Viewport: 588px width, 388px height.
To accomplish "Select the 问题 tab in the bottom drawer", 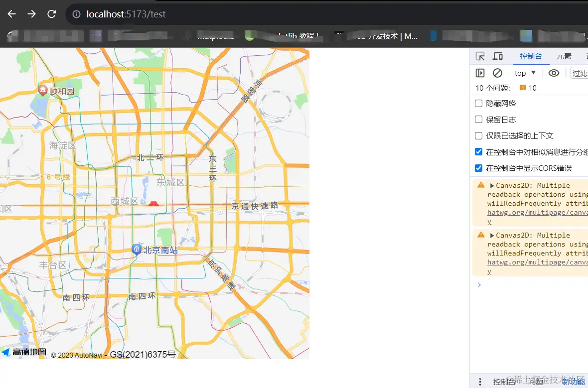I will coord(535,382).
